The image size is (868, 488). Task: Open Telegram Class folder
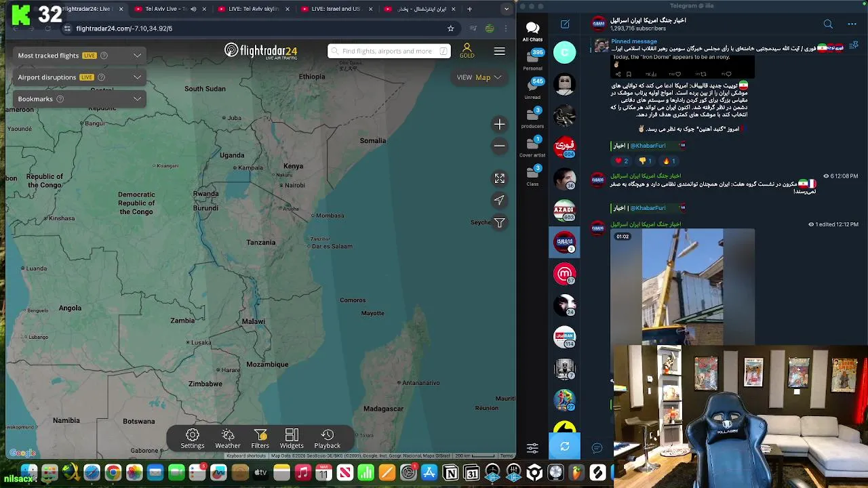[x=532, y=176]
